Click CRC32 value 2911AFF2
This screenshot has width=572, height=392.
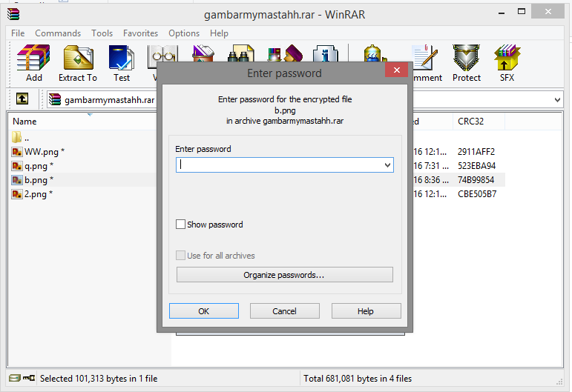tap(476, 152)
